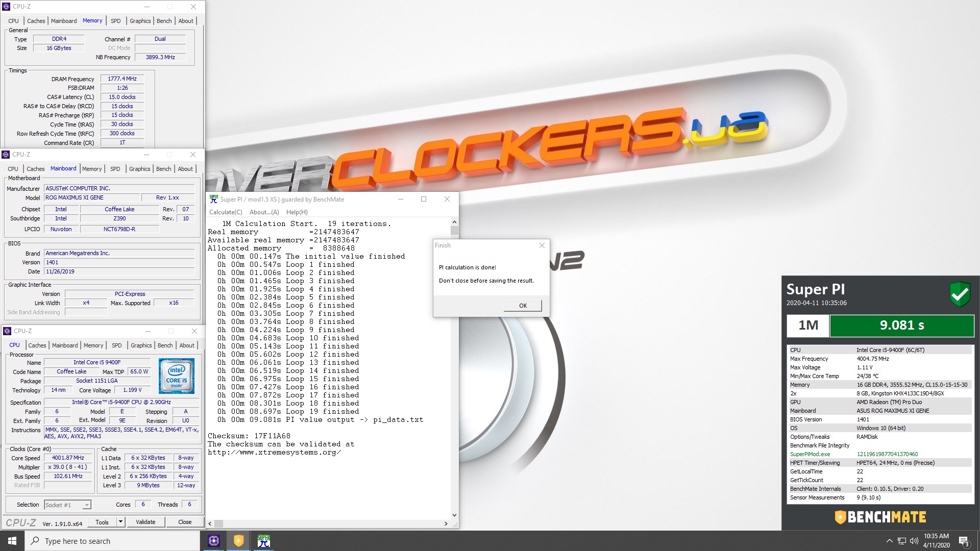Open the Socket #1 selection dropdown
The height and width of the screenshot is (551, 980).
click(x=67, y=505)
